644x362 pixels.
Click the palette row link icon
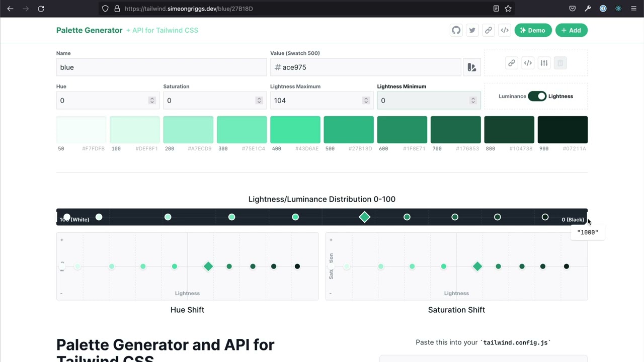511,63
